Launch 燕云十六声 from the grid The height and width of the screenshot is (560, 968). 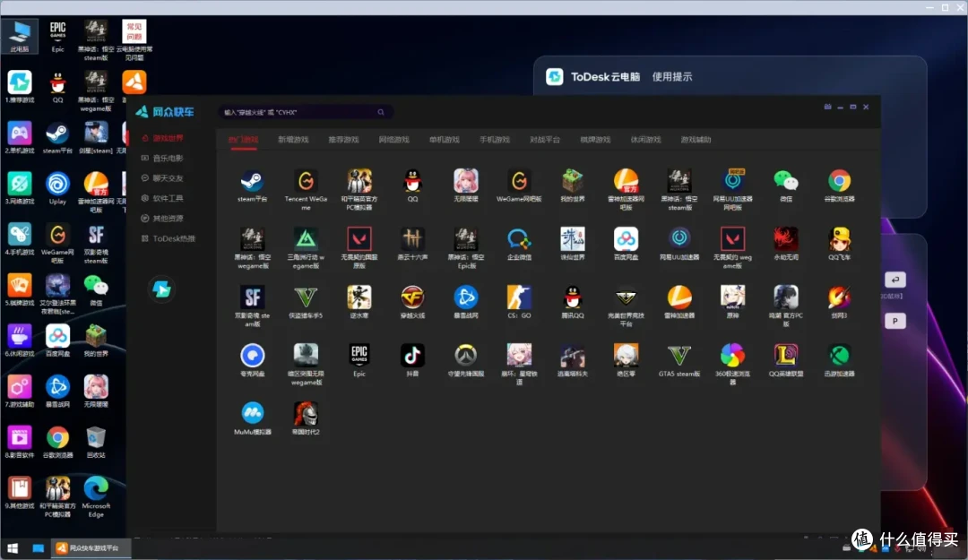[412, 239]
